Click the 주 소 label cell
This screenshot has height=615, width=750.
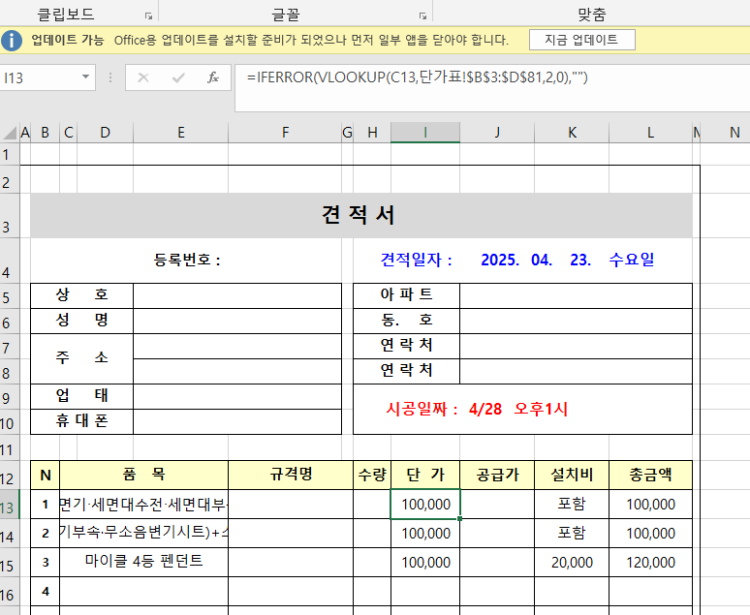tap(82, 358)
